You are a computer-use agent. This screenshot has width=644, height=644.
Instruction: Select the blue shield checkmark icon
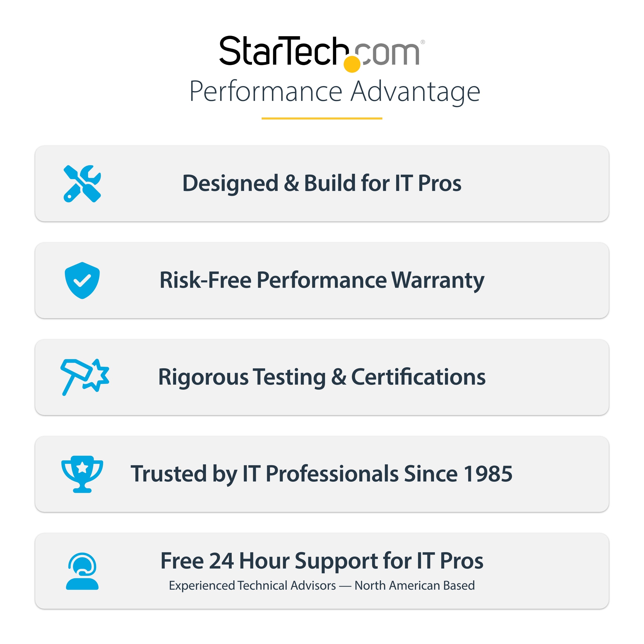tap(82, 280)
